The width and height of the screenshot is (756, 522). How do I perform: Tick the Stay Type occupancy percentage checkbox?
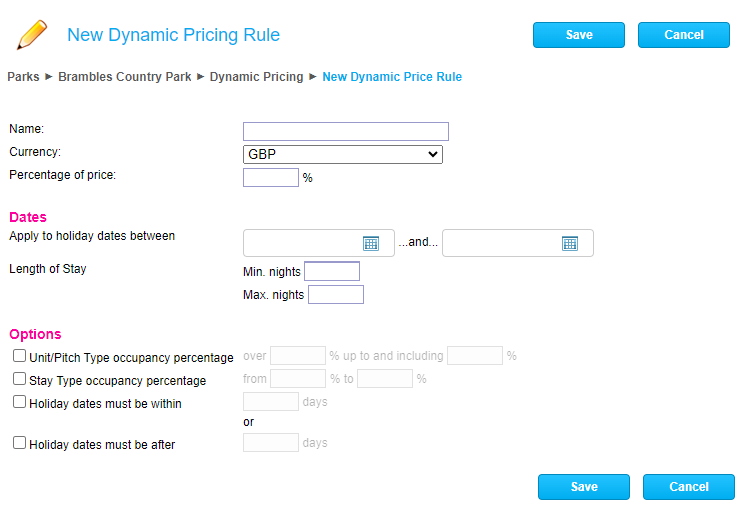(x=19, y=379)
